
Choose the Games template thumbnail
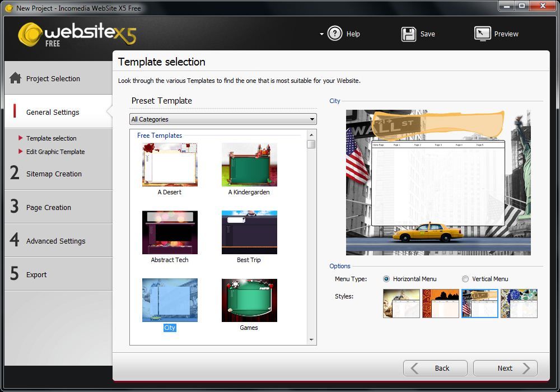pyautogui.click(x=249, y=300)
